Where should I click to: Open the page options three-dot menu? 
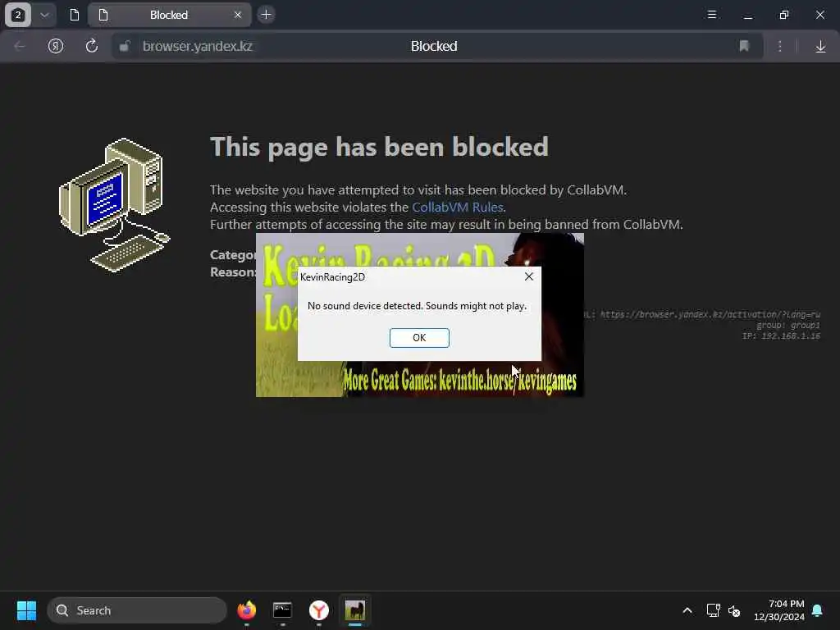coord(780,46)
